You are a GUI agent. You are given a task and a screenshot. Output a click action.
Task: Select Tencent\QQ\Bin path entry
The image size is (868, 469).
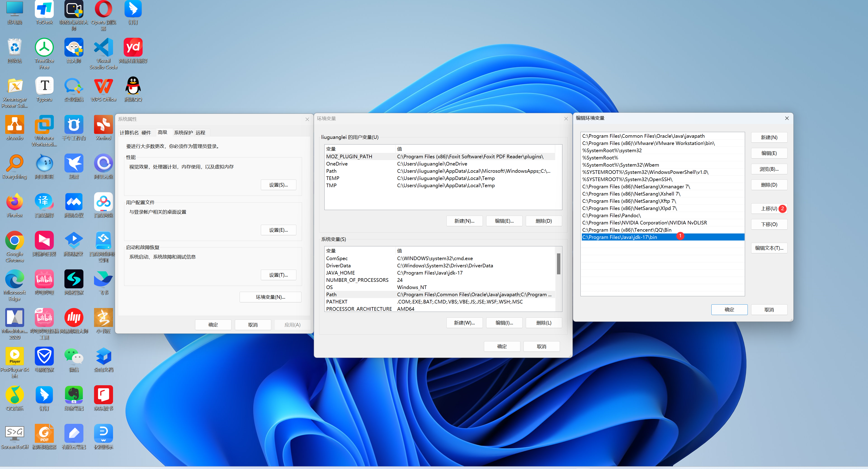click(663, 230)
